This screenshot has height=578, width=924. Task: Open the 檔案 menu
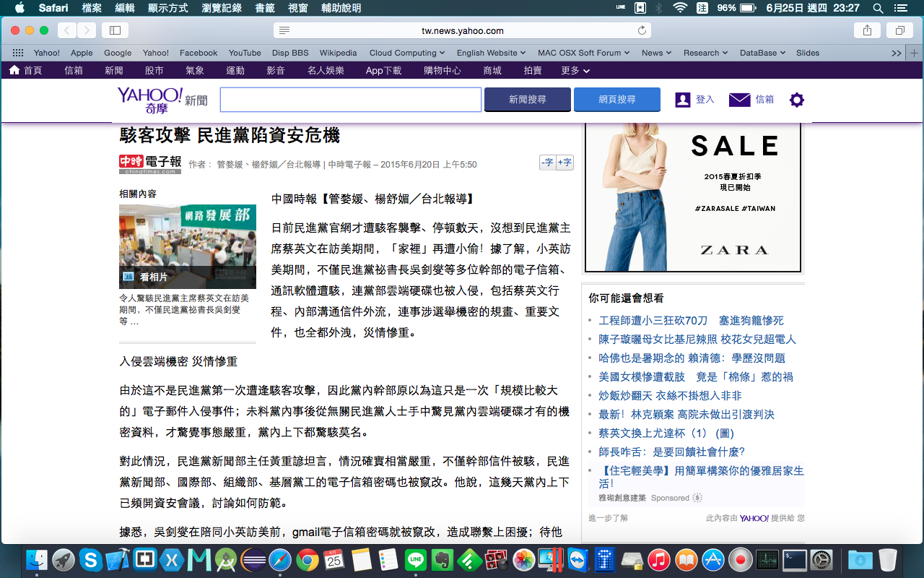92,8
